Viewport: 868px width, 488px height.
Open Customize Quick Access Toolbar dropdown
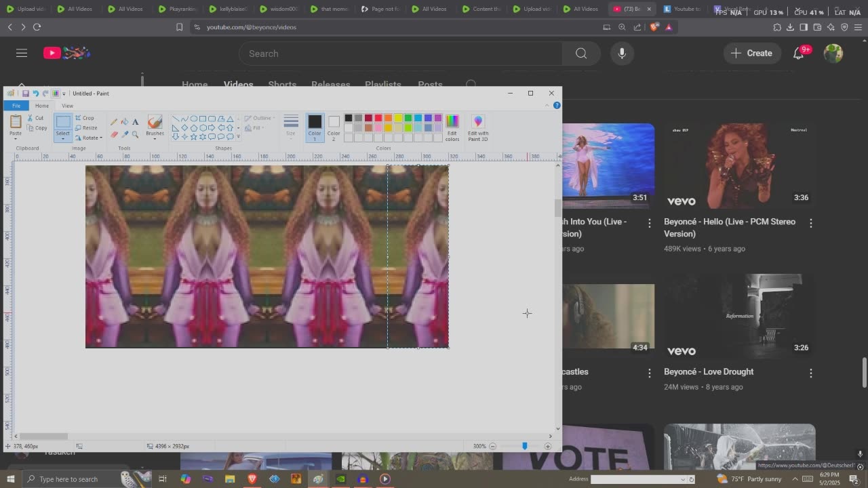[64, 94]
